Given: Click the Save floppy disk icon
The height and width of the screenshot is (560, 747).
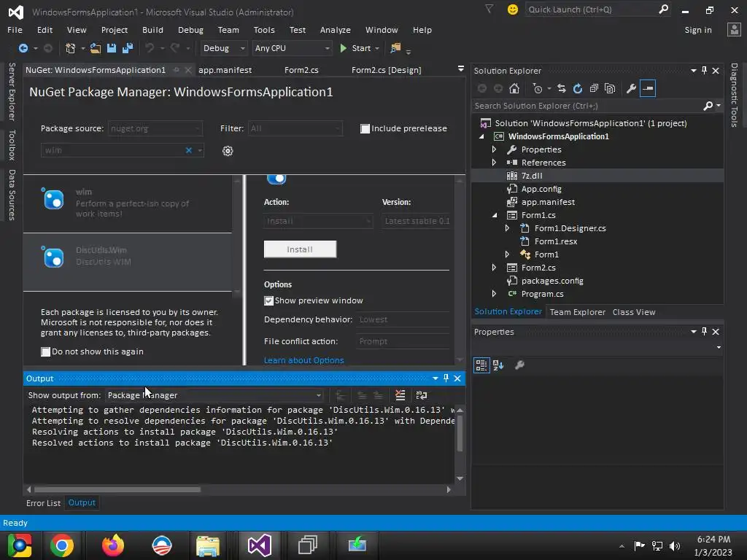Looking at the screenshot, I should click(112, 48).
